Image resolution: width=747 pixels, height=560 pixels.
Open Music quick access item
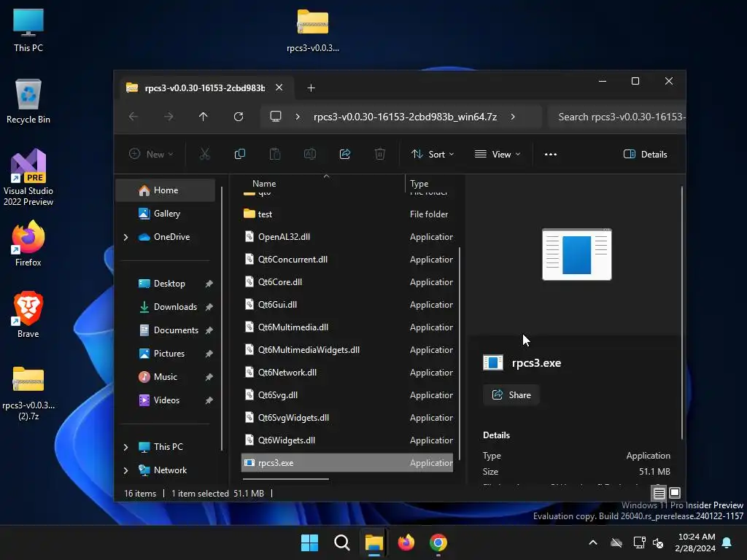coord(166,377)
